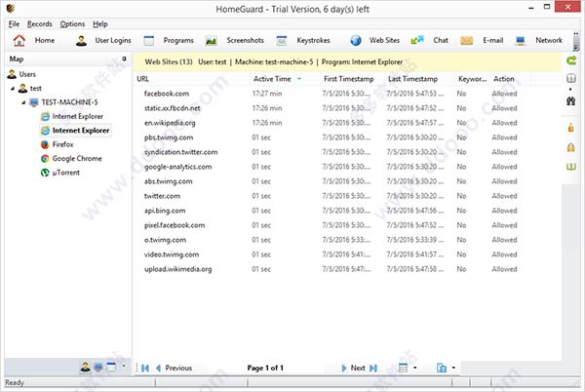The image size is (585, 392).
Task: Collapse the test user node
Action: 13,89
